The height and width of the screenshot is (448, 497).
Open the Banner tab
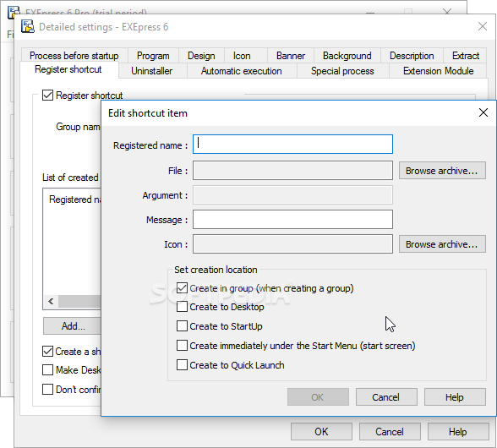coord(291,56)
